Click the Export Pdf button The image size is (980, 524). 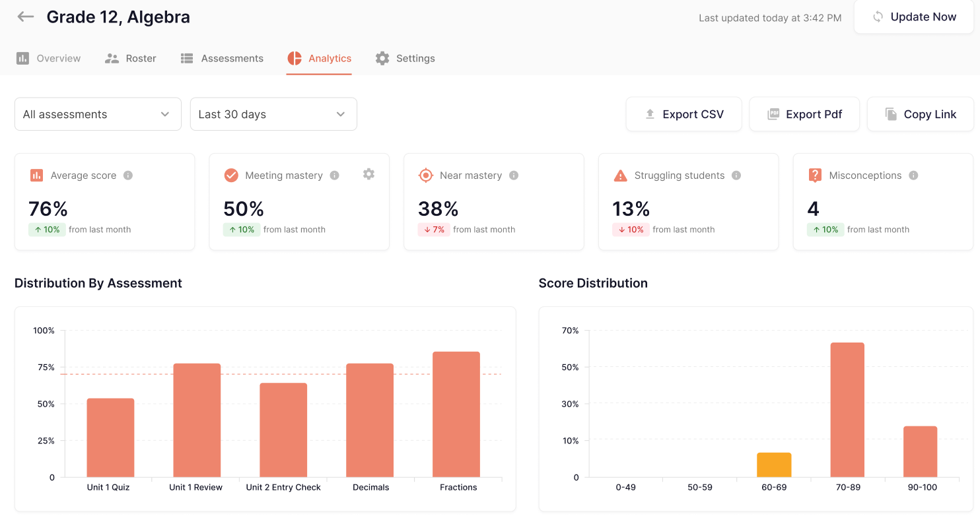[804, 114]
